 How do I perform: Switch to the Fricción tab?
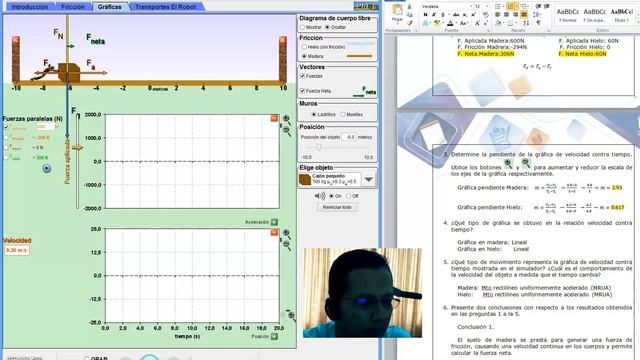tap(73, 7)
